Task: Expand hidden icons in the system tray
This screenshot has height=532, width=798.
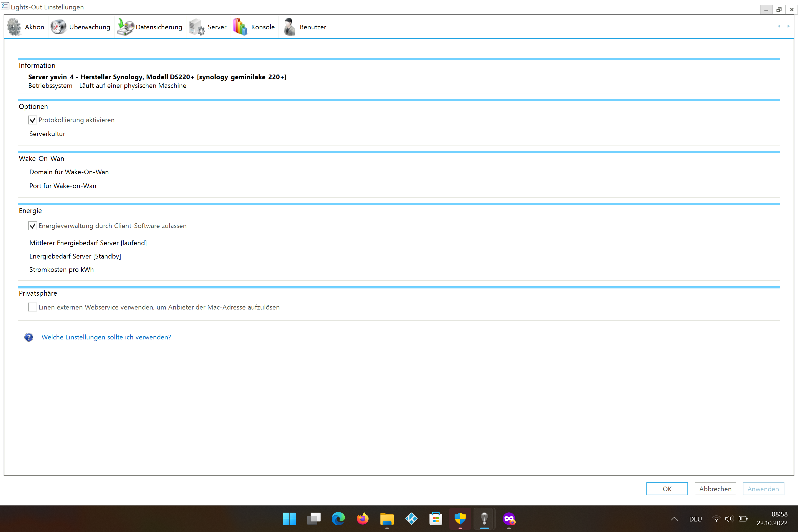Action: [x=674, y=519]
